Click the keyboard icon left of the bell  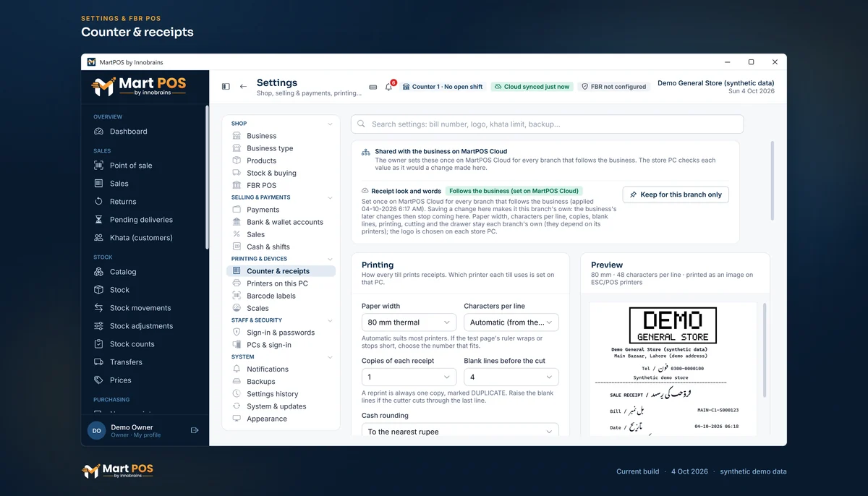[373, 87]
